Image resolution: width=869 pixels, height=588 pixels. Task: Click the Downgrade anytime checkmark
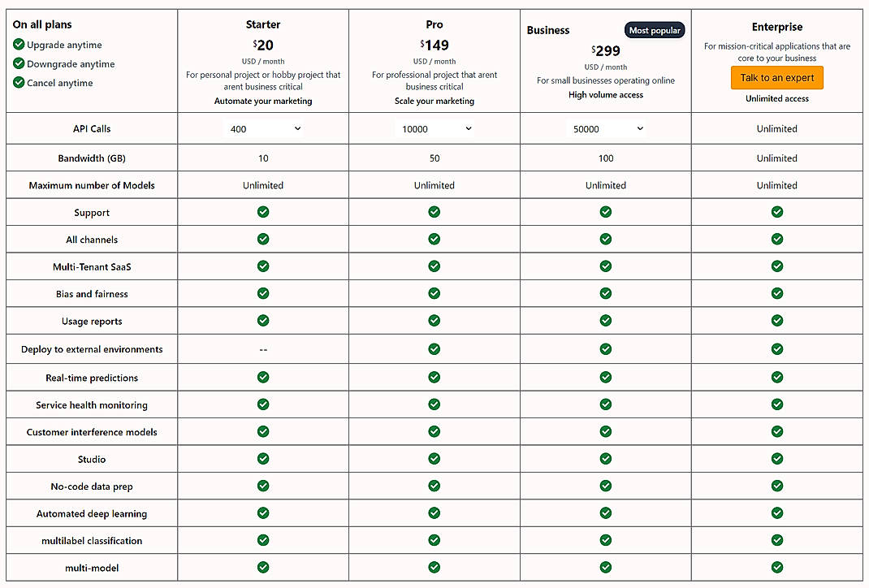[18, 63]
